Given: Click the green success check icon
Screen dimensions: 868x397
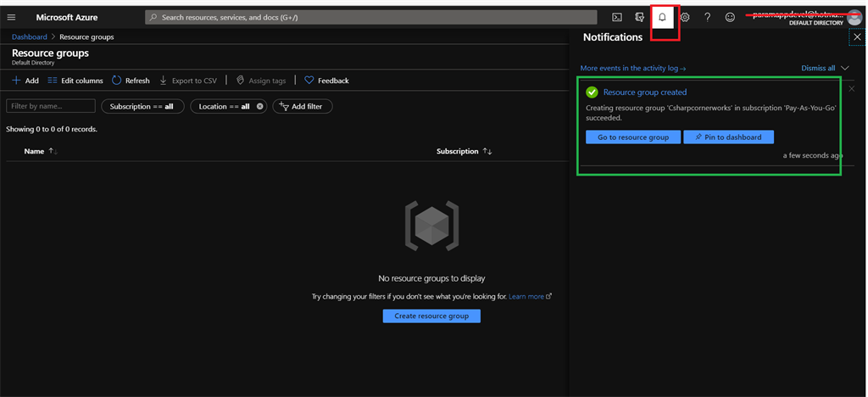Looking at the screenshot, I should point(592,92).
